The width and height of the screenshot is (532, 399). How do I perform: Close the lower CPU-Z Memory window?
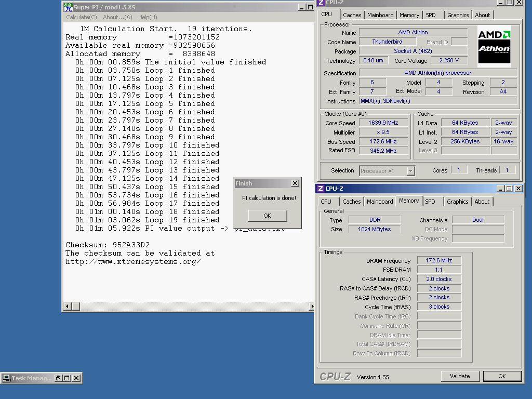(x=518, y=188)
